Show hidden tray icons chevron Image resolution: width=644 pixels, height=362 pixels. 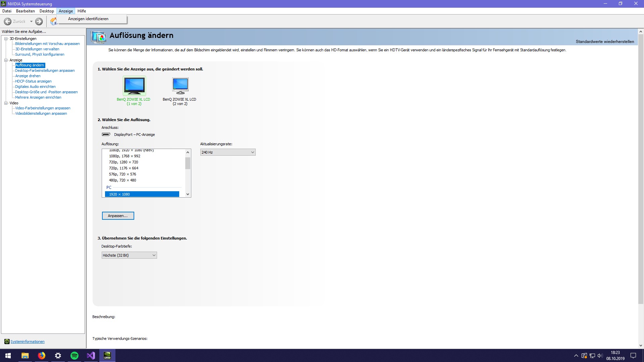tap(576, 356)
